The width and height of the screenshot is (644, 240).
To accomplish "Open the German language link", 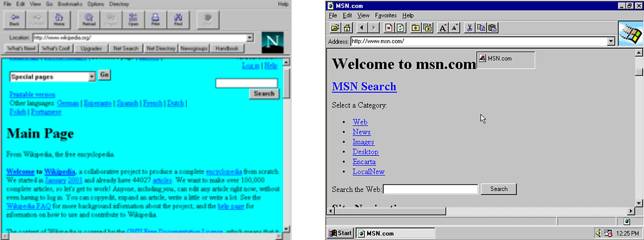I will point(68,103).
